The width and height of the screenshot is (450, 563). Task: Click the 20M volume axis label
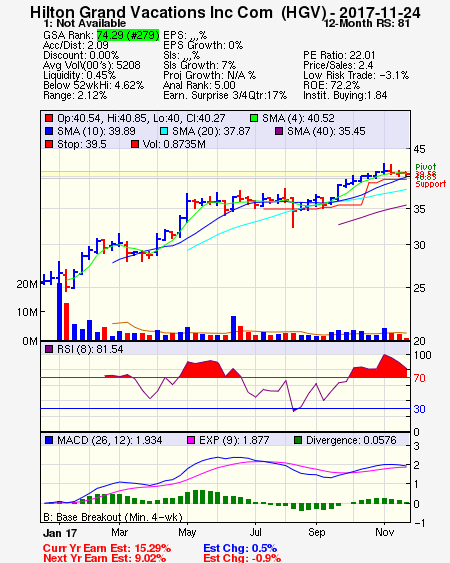pos(27,284)
